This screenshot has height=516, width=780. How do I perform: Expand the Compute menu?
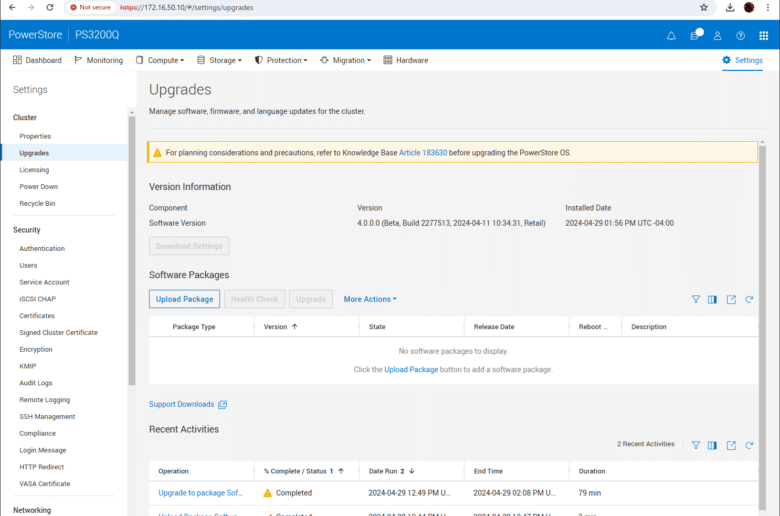point(160,60)
